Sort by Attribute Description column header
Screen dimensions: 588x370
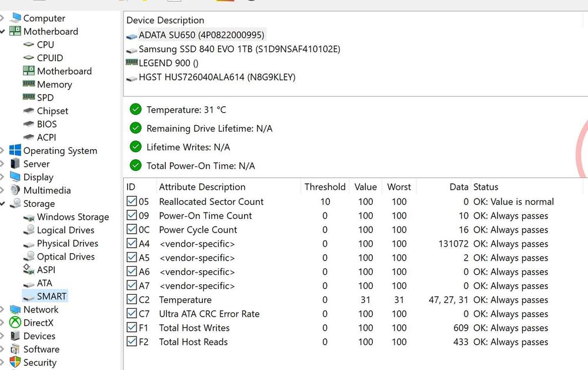pos(228,187)
